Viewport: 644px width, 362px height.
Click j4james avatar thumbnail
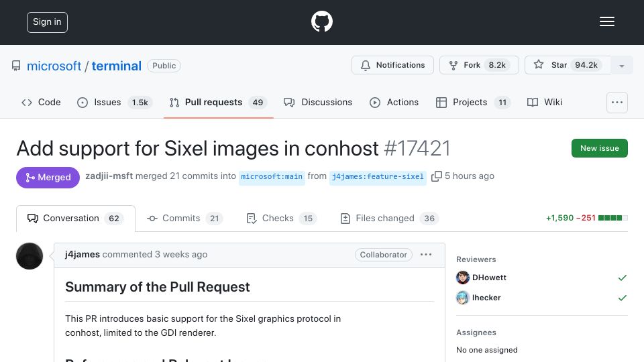[x=30, y=256]
